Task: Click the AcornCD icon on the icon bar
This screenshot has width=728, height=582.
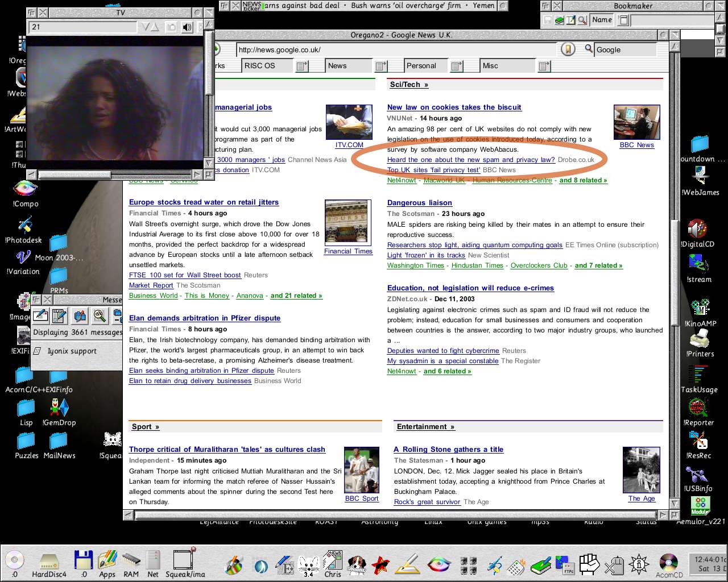Action: (669, 563)
